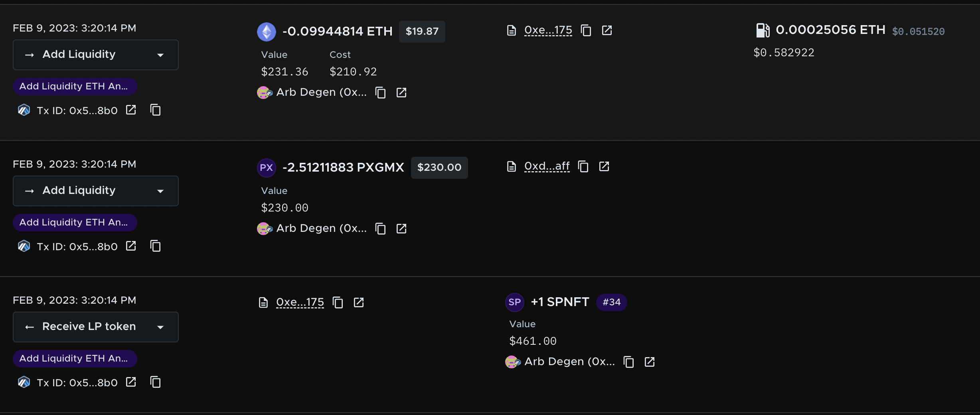Click the $230.00 PXGMX price badge
980x415 pixels.
point(439,167)
